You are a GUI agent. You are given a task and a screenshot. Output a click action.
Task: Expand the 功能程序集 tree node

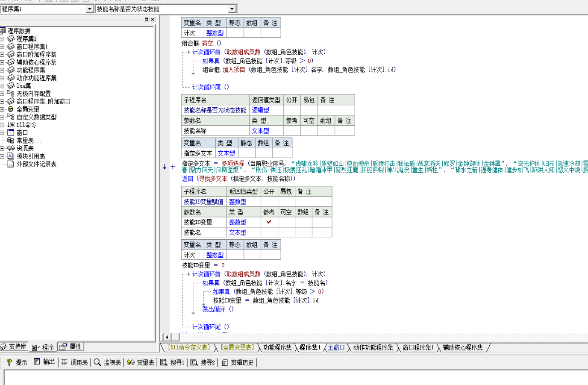coord(2,70)
